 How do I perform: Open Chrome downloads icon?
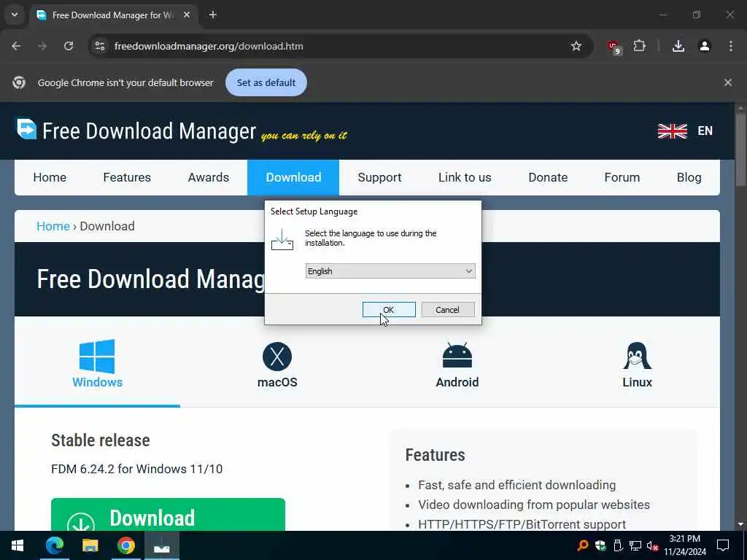click(x=678, y=46)
